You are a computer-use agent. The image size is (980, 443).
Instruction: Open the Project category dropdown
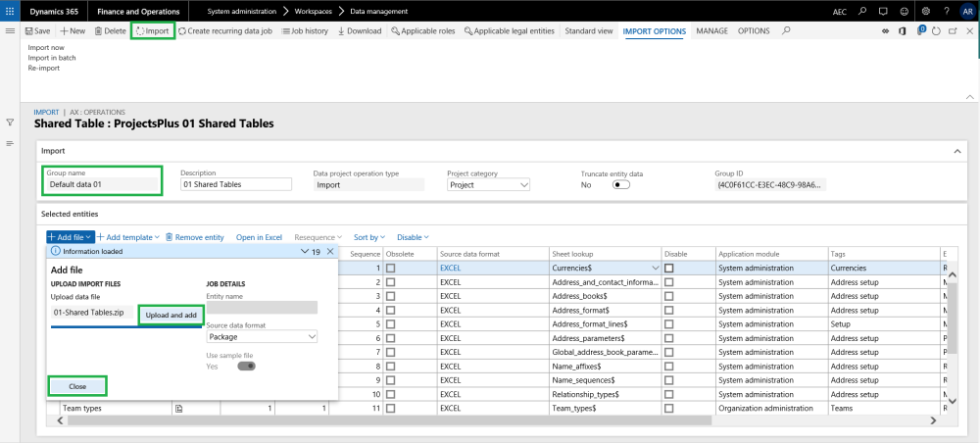(x=488, y=184)
